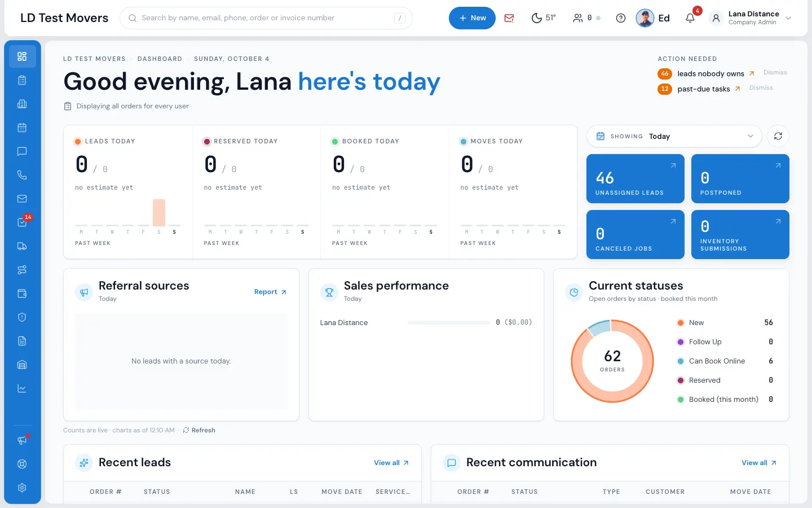Click View all for Recent leads
The image size is (812, 508).
pos(391,463)
